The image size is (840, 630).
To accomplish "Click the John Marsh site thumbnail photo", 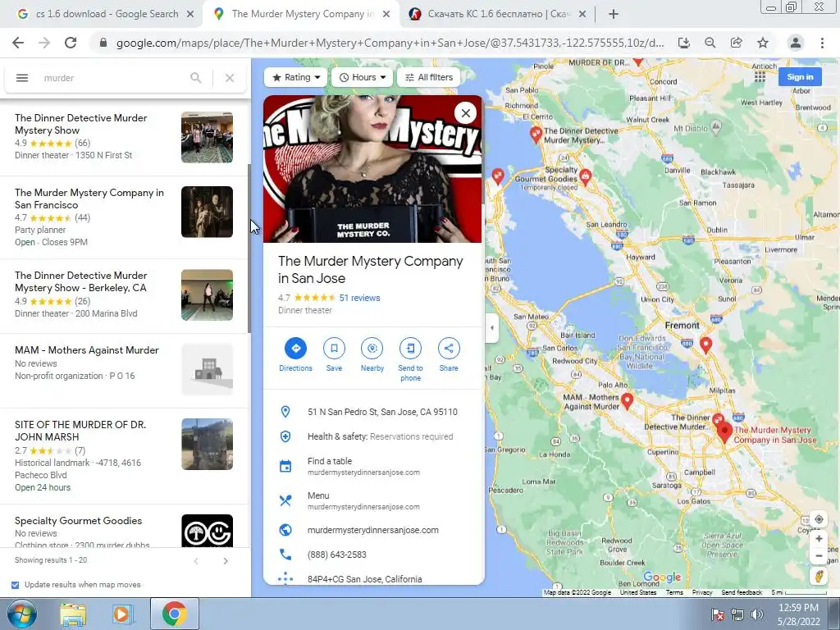I will [x=207, y=444].
